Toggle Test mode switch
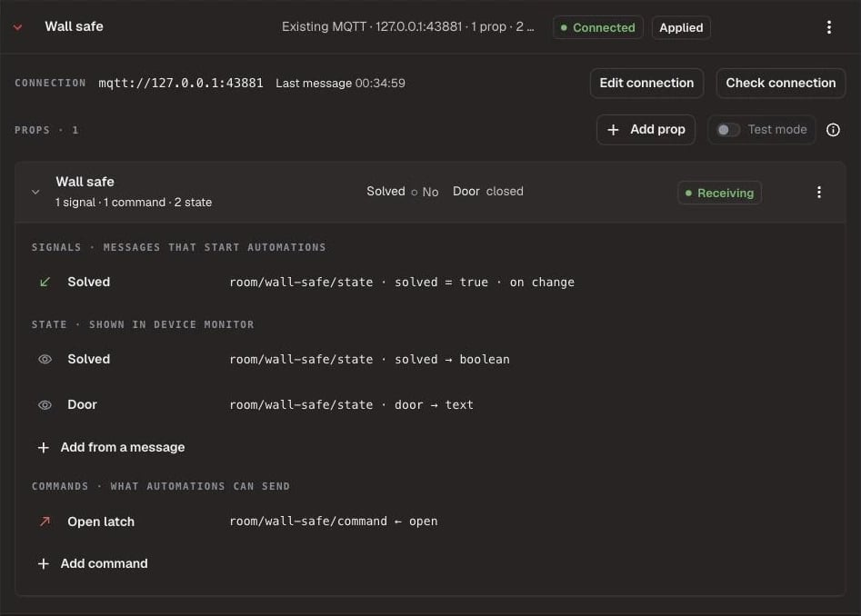The image size is (861, 616). (x=728, y=129)
